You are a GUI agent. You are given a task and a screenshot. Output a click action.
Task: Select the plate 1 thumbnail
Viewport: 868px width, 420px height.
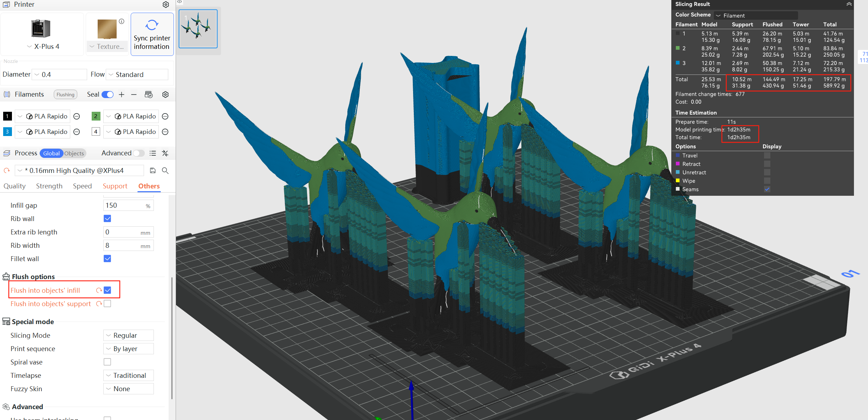pos(198,29)
